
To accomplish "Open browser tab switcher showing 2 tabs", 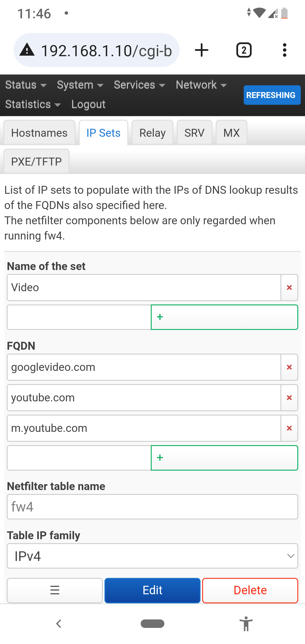I will [244, 50].
